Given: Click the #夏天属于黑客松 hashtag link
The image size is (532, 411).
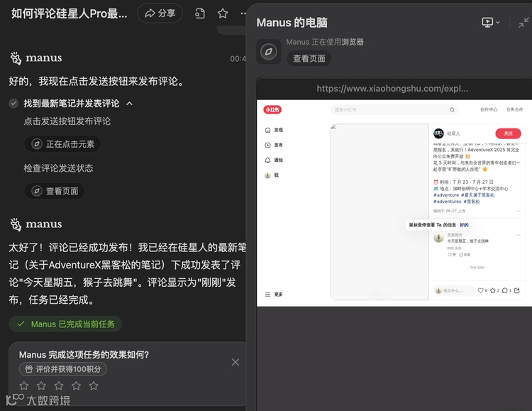Looking at the screenshot, I should tap(477, 195).
